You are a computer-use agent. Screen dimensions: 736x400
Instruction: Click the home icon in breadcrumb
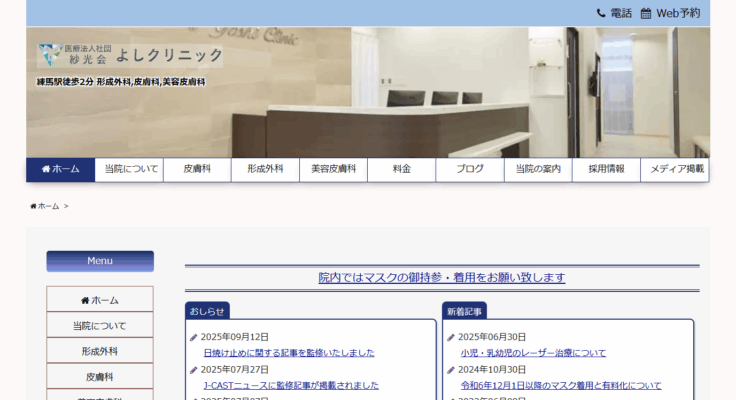pyautogui.click(x=33, y=206)
